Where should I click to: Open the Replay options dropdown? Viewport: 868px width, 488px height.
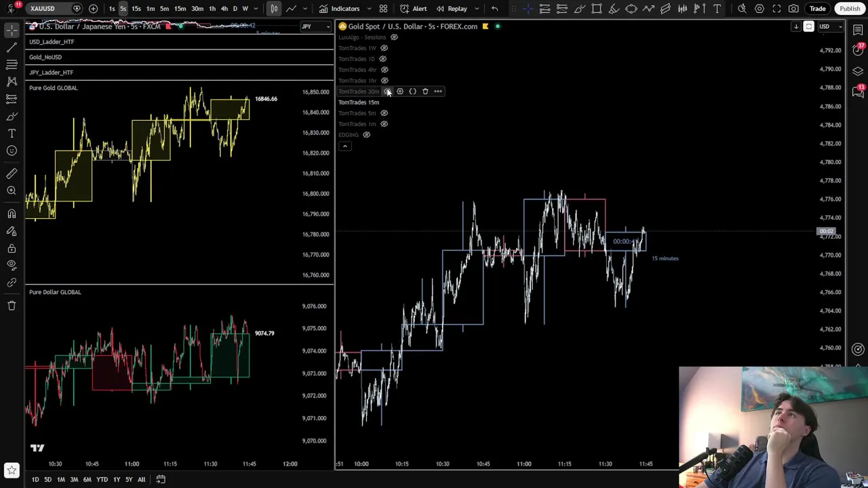pyautogui.click(x=477, y=9)
